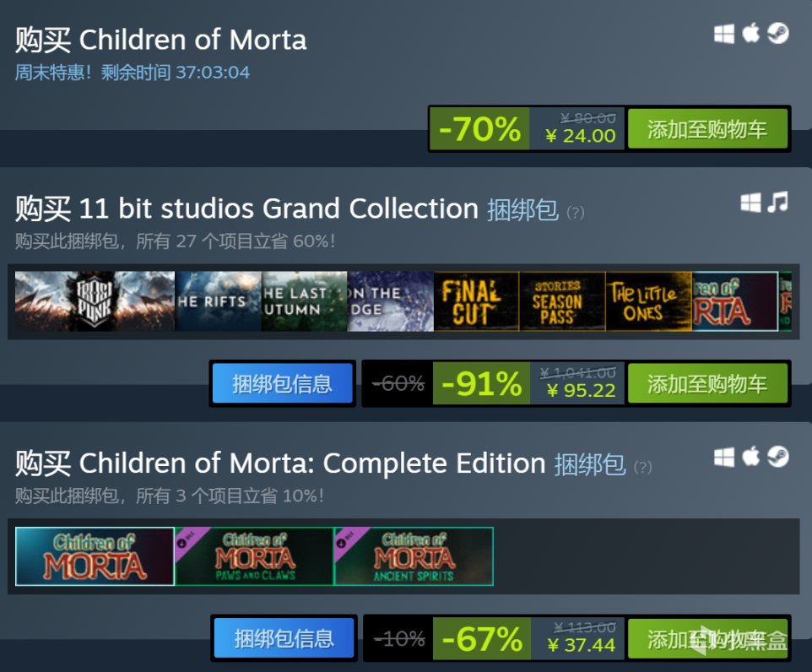Open 捆绑包信息 for 11 bit Grand Collection

click(x=283, y=384)
